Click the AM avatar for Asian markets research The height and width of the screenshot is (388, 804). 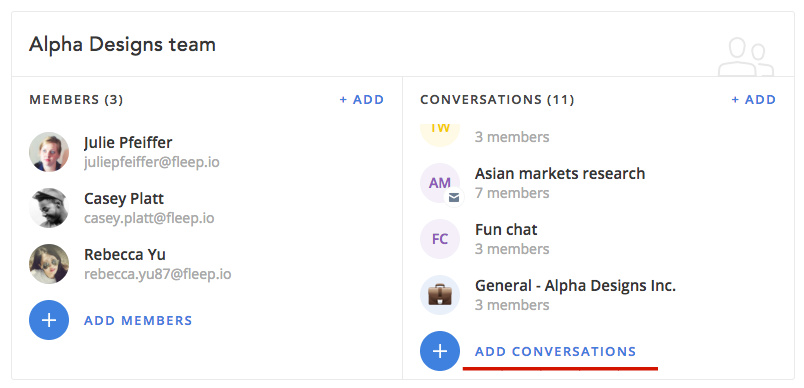(440, 183)
